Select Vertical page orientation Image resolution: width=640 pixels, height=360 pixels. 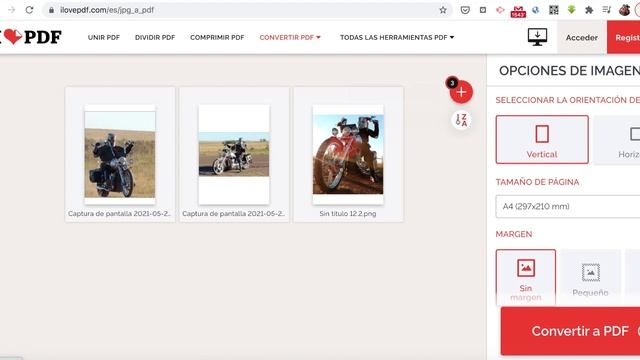pos(542,140)
